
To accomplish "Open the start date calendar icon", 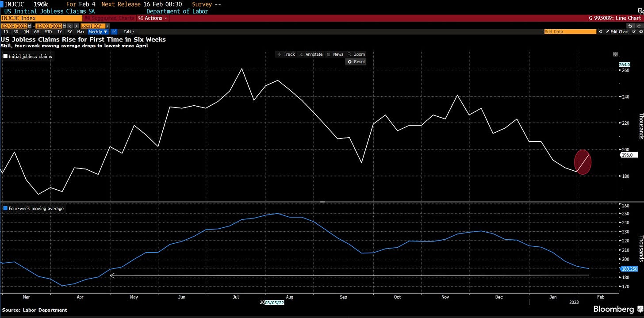I will click(x=30, y=26).
